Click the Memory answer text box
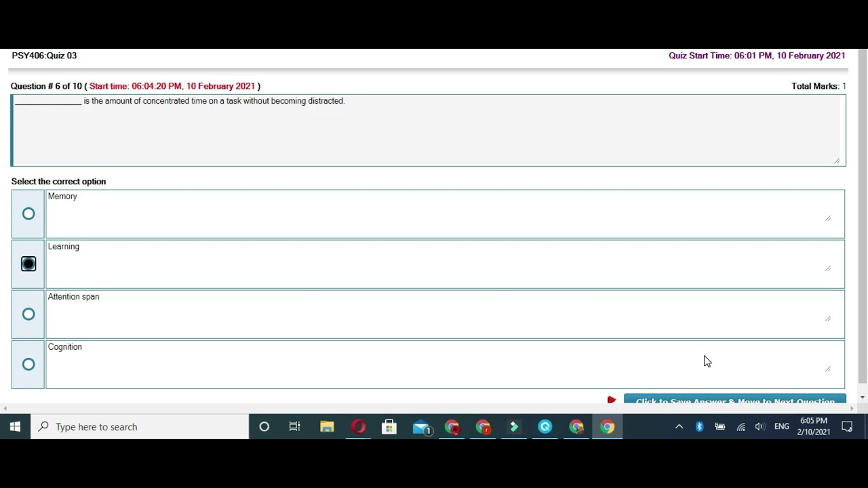 pyautogui.click(x=445, y=214)
